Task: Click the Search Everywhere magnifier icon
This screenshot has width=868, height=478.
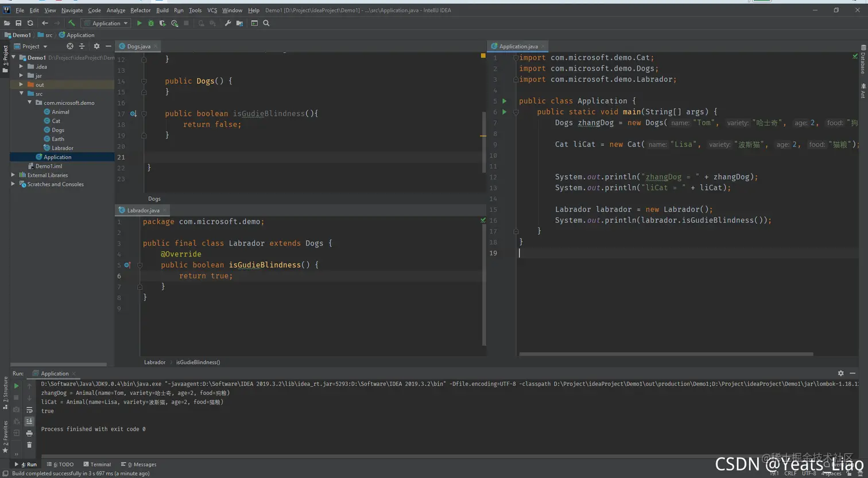Action: pyautogui.click(x=266, y=24)
